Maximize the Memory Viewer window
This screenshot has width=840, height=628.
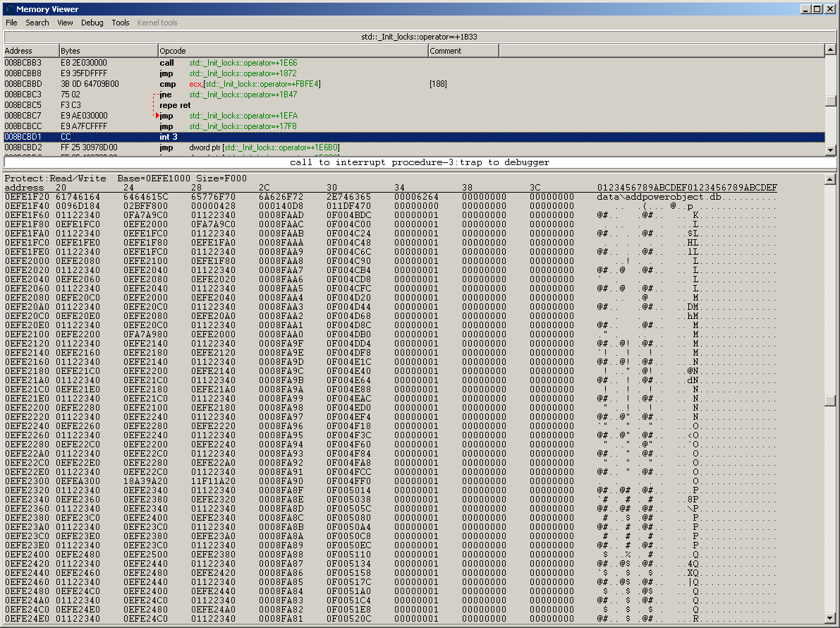click(x=817, y=9)
